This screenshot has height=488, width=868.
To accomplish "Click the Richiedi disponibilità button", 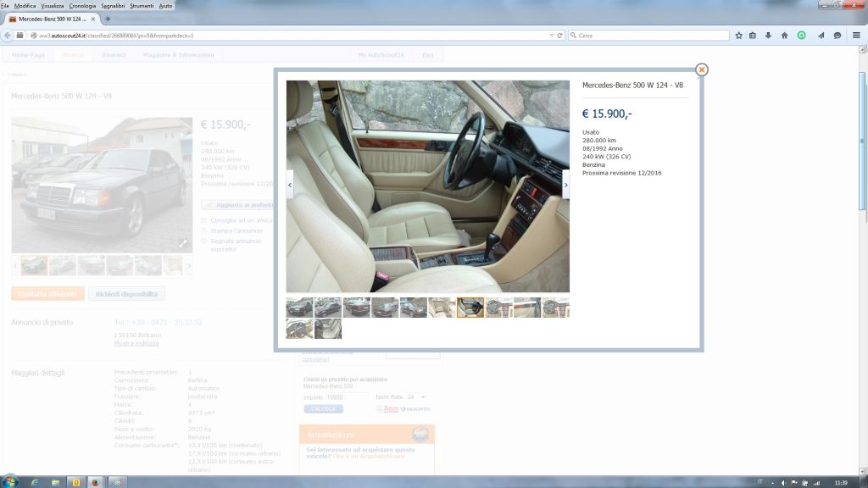I will pyautogui.click(x=127, y=294).
